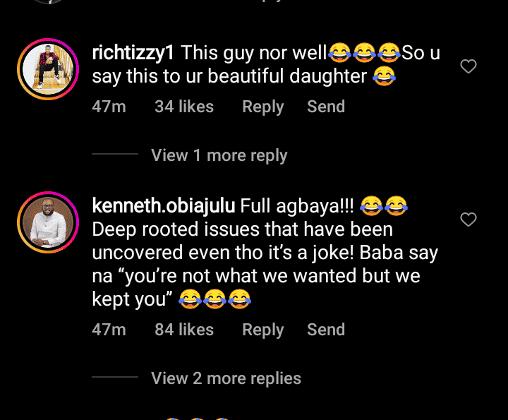The width and height of the screenshot is (508, 420).
Task: Click the 47m timestamp under richtizzy1's comment
Action: tap(109, 107)
